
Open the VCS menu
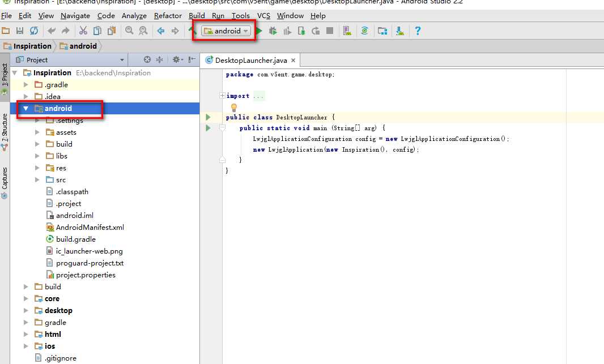point(263,16)
